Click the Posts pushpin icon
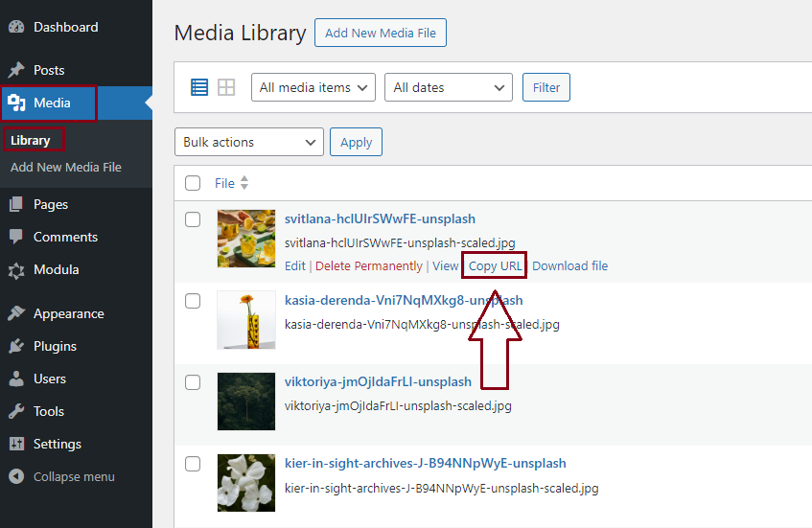 [16, 70]
